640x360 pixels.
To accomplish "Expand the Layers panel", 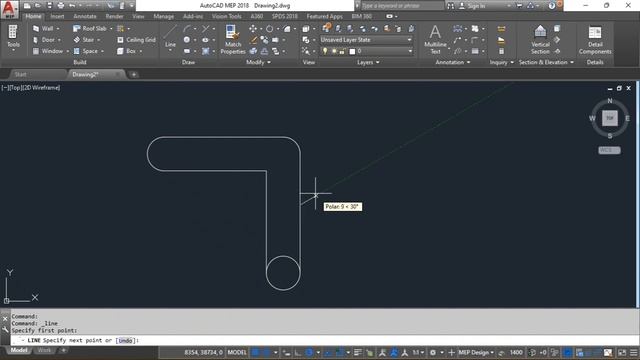I will click(x=368, y=62).
